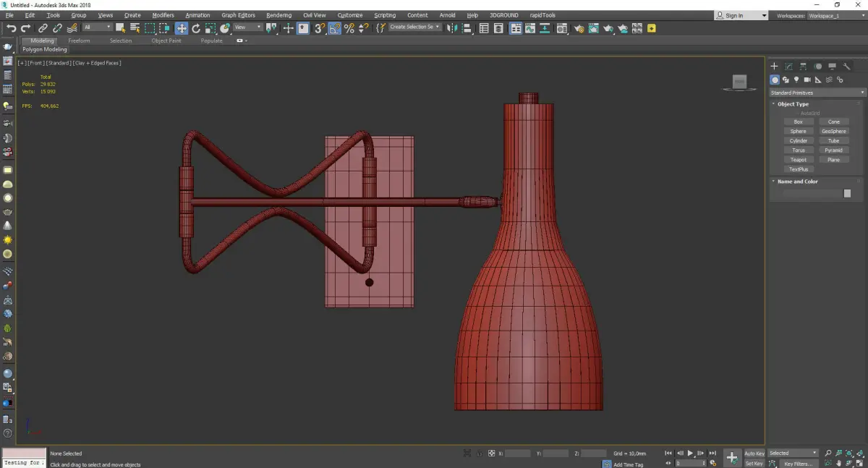Open the Hierarchy command panel tab
This screenshot has width=868, height=468.
[x=804, y=67]
